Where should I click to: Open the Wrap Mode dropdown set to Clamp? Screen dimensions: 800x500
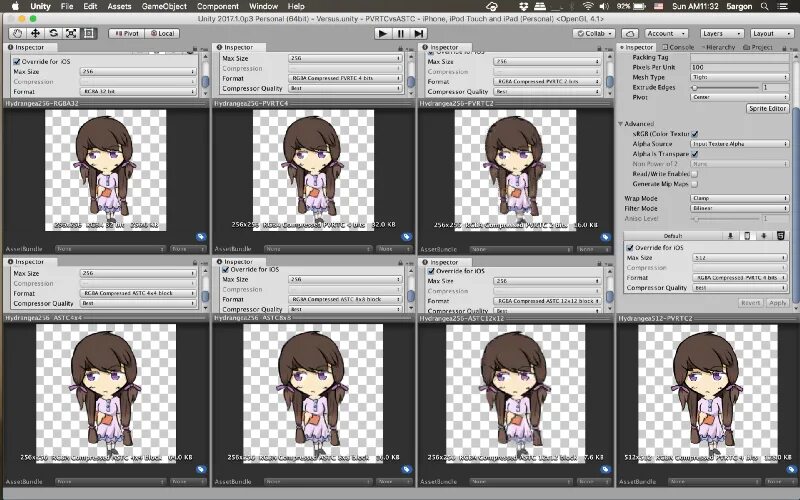(740, 198)
